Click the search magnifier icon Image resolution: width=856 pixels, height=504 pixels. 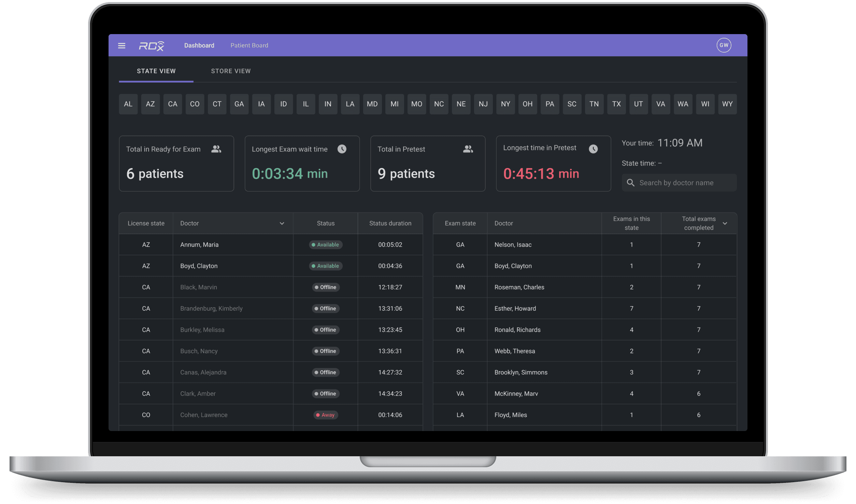tap(630, 183)
